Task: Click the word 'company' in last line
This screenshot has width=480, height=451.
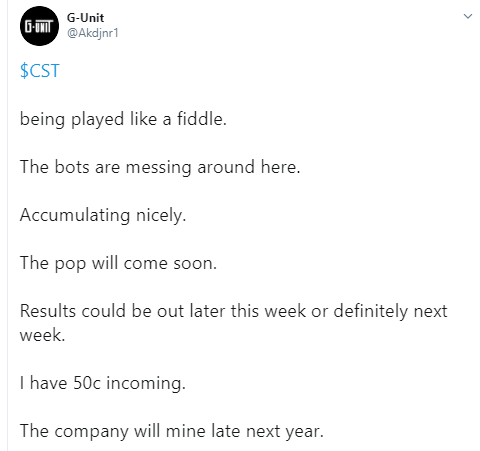Action: [x=91, y=431]
